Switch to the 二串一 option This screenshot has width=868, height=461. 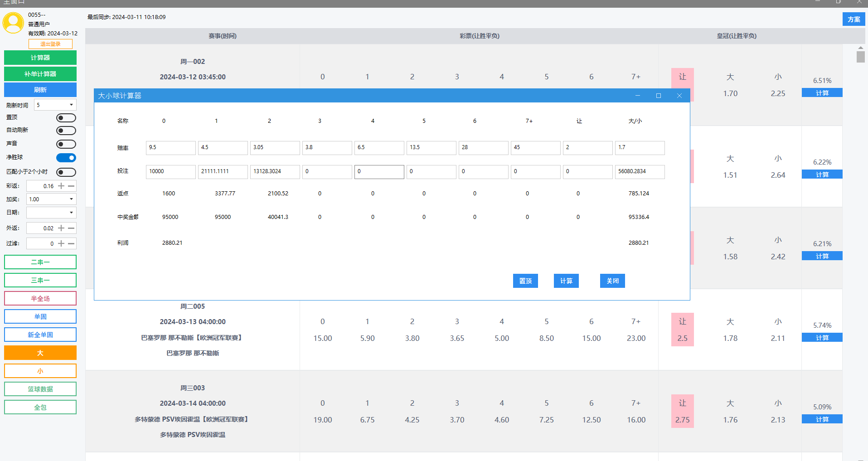click(x=40, y=262)
